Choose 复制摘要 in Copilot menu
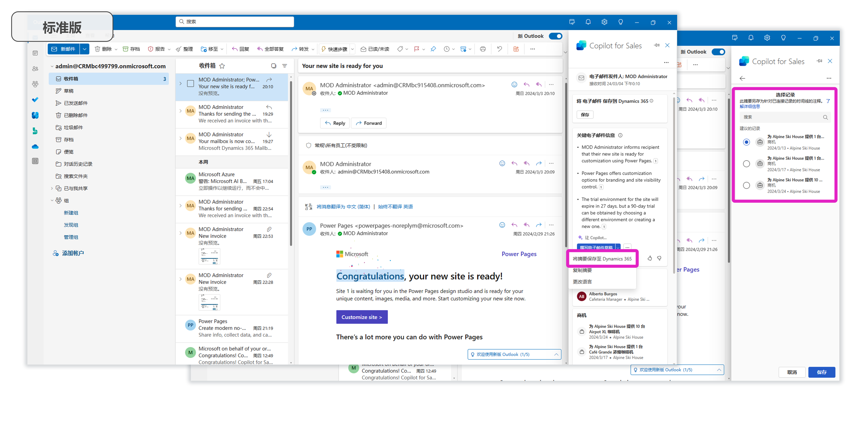This screenshot has width=868, height=438. coord(582,270)
